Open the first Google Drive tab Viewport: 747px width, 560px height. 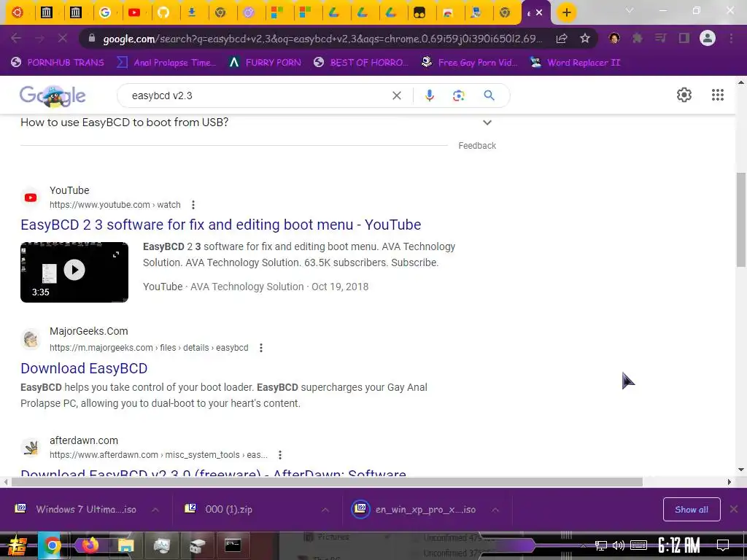click(334, 13)
